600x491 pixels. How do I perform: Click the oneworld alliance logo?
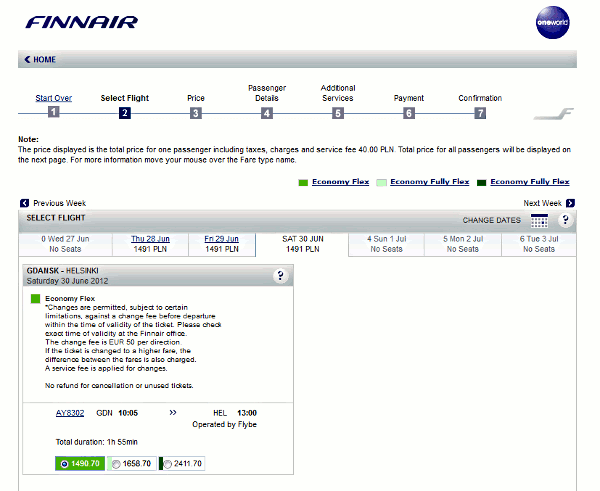[552, 22]
